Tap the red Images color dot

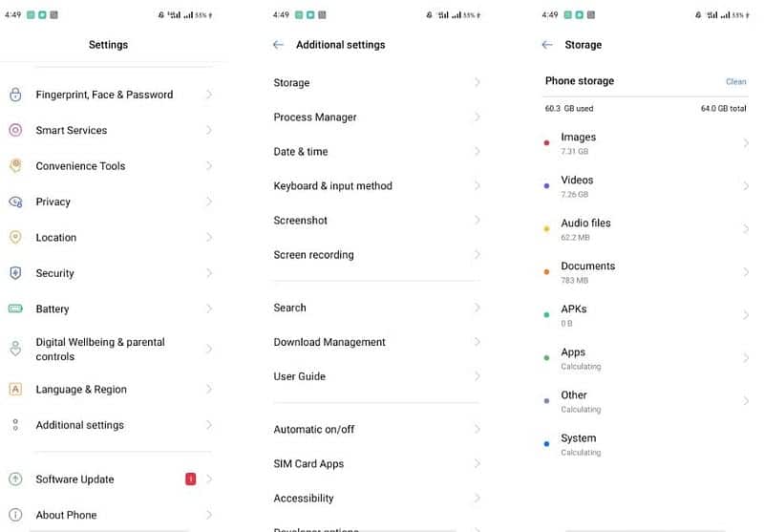(546, 143)
